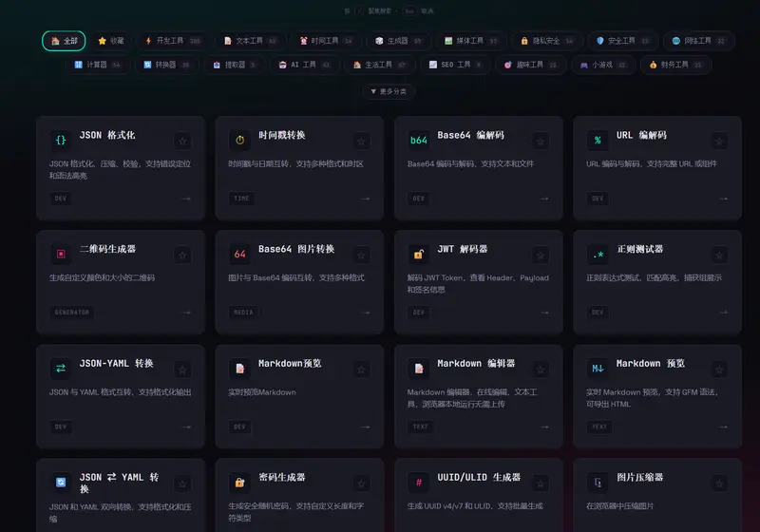This screenshot has height=532, width=760.
Task: Click the arrow on Base64 图片转换 card
Action: [366, 313]
